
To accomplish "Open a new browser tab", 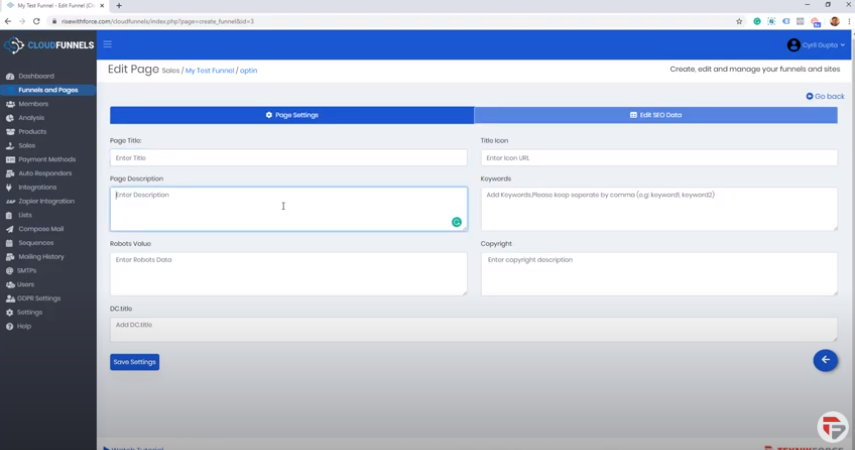I will tap(119, 6).
